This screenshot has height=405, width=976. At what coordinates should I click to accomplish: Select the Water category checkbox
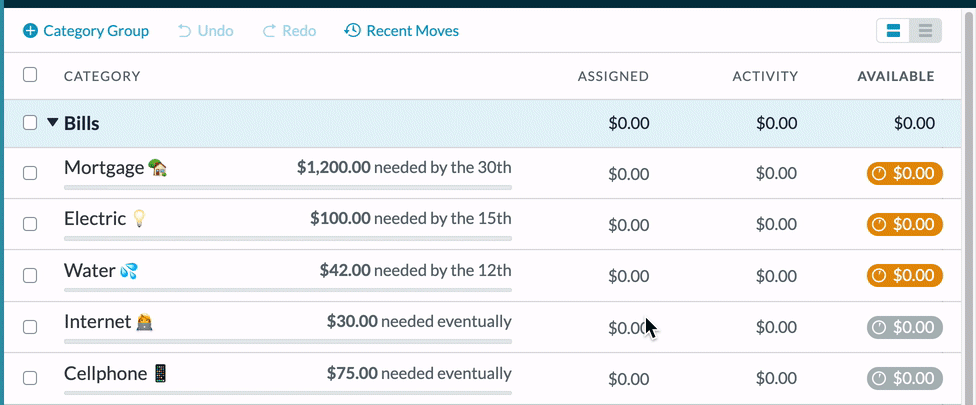(x=30, y=276)
